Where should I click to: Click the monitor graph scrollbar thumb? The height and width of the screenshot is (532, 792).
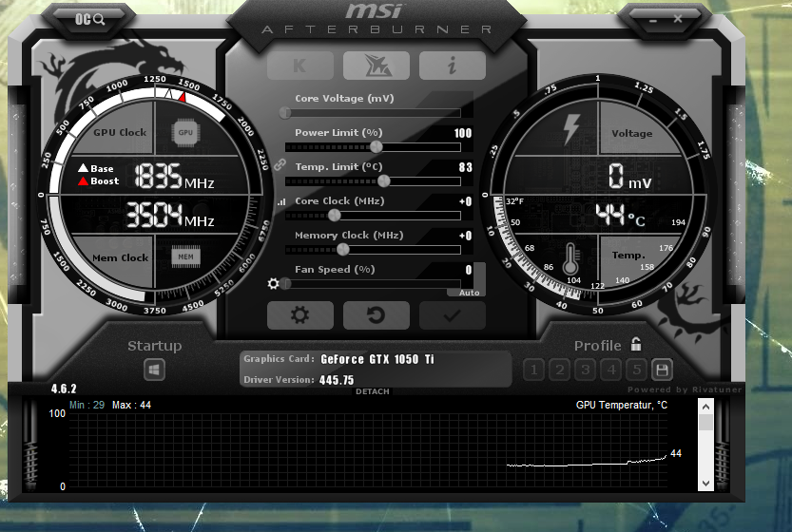(705, 423)
